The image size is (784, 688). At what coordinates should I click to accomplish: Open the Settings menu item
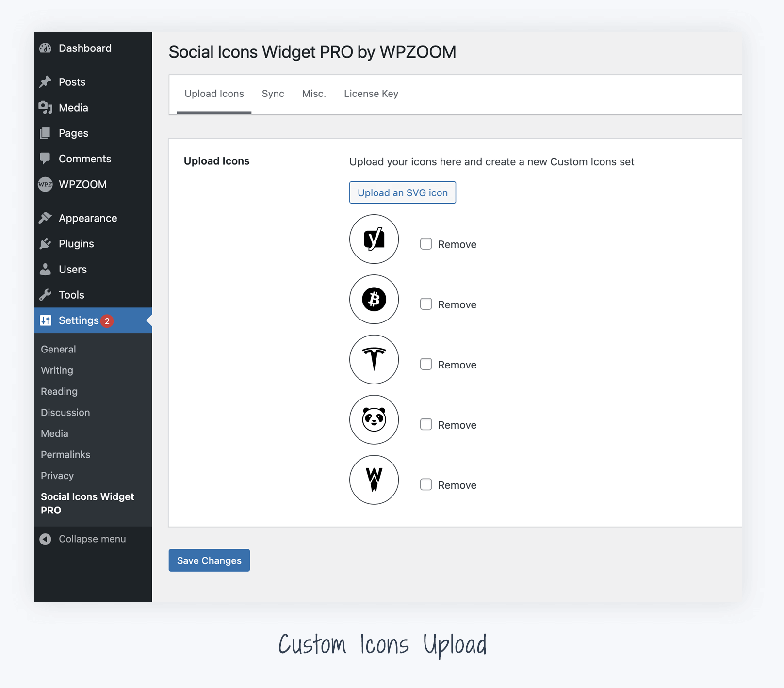pyautogui.click(x=93, y=320)
